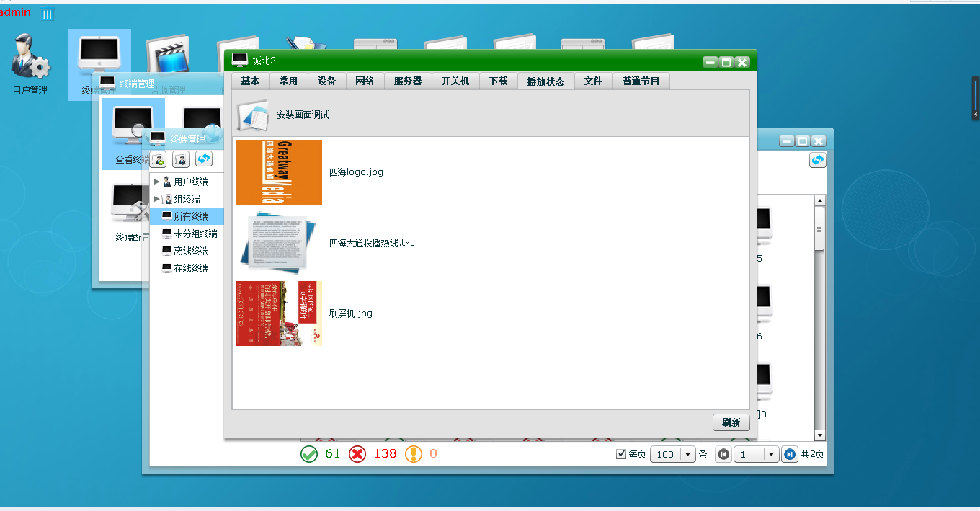This screenshot has width=980, height=511.
Task: Open the highlighted 终端管理 desktop icon
Action: (x=99, y=64)
